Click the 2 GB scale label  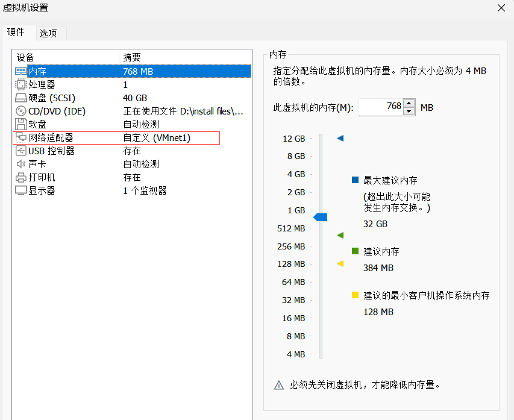296,192
